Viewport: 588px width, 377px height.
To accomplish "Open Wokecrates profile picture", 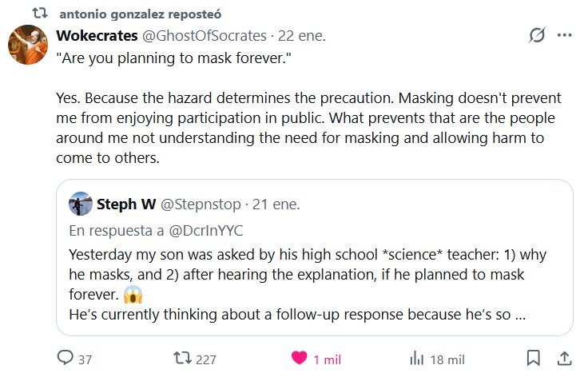I will [x=28, y=45].
